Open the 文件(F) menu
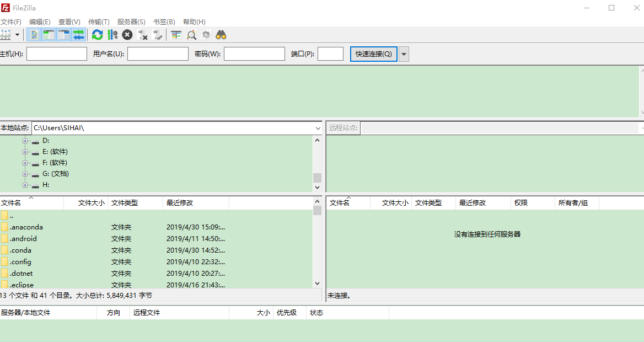This screenshot has width=644, height=342. pyautogui.click(x=10, y=22)
